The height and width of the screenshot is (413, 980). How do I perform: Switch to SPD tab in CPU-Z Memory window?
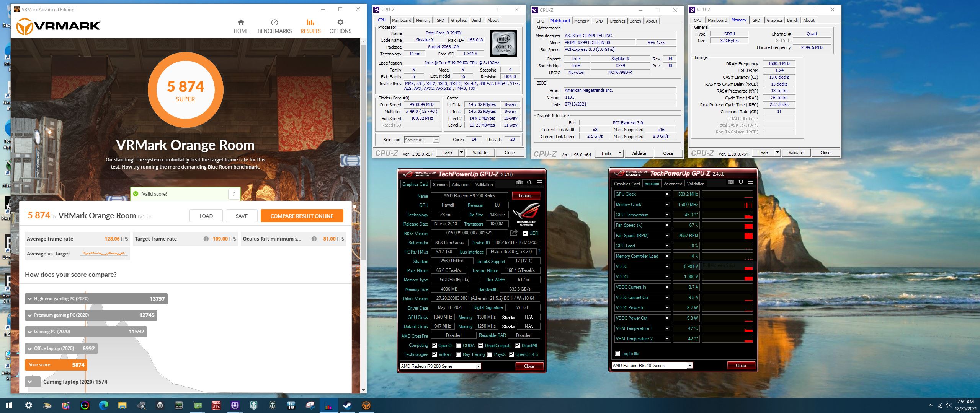click(x=756, y=20)
